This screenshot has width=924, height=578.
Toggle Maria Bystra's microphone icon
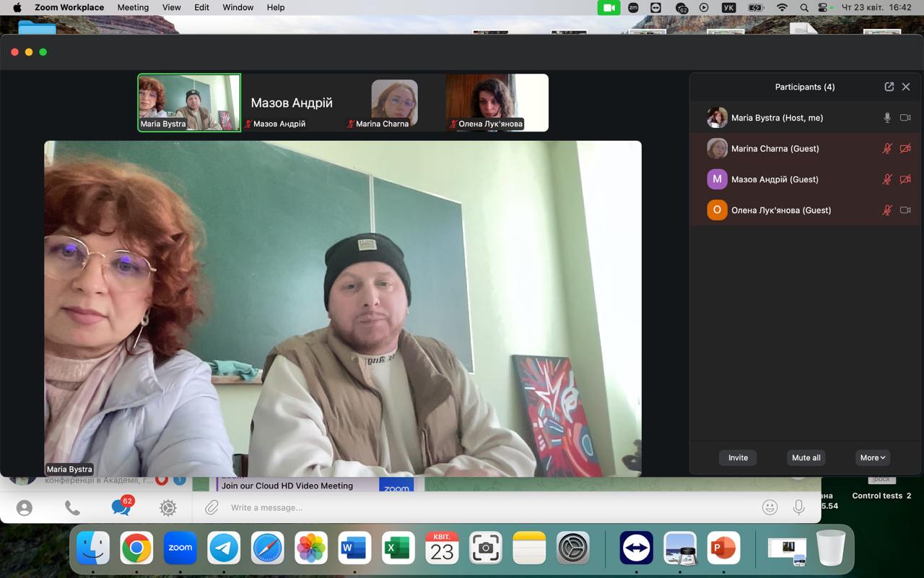pyautogui.click(x=887, y=118)
